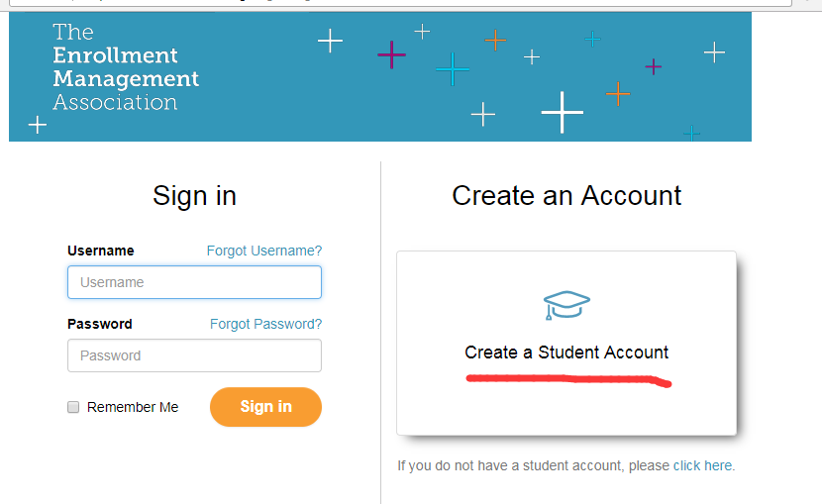Click the Remember Me label text
This screenshot has width=822, height=504.
click(133, 407)
